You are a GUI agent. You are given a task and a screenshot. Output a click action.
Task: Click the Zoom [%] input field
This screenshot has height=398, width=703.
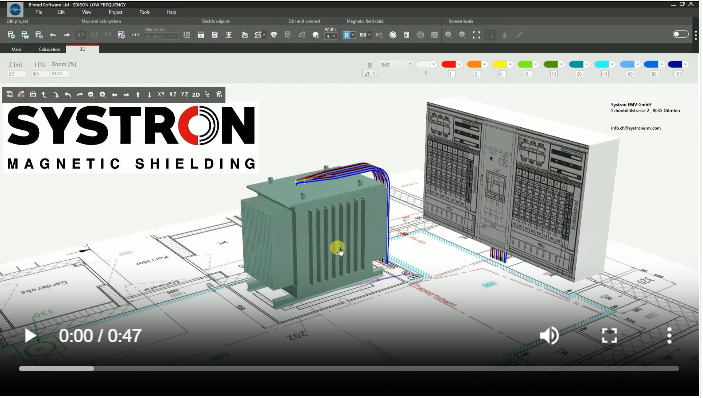tap(60, 74)
